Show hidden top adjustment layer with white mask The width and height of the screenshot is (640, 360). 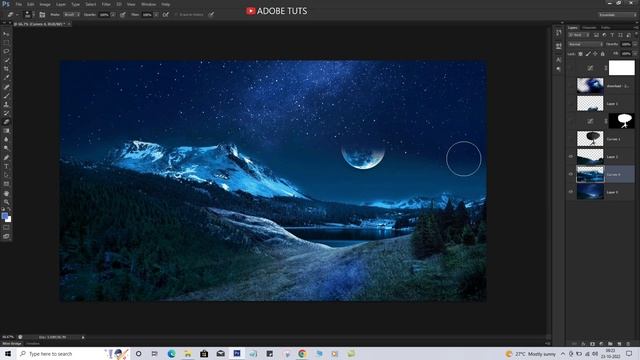(571, 68)
